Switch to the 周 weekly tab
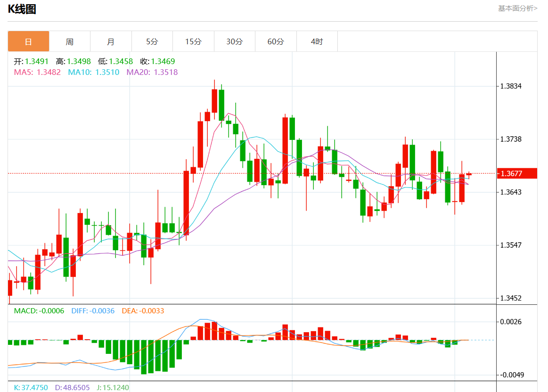The width and height of the screenshot is (548, 392). (70, 41)
